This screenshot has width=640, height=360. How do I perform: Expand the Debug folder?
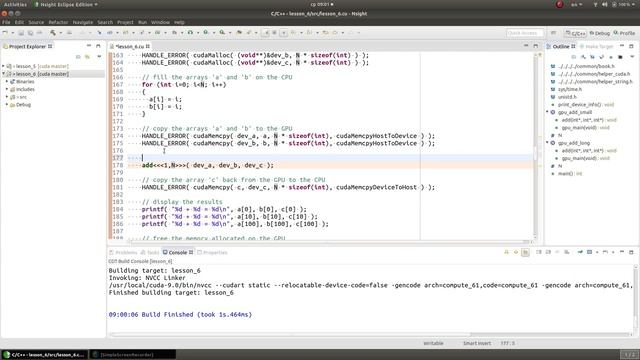coord(7,105)
